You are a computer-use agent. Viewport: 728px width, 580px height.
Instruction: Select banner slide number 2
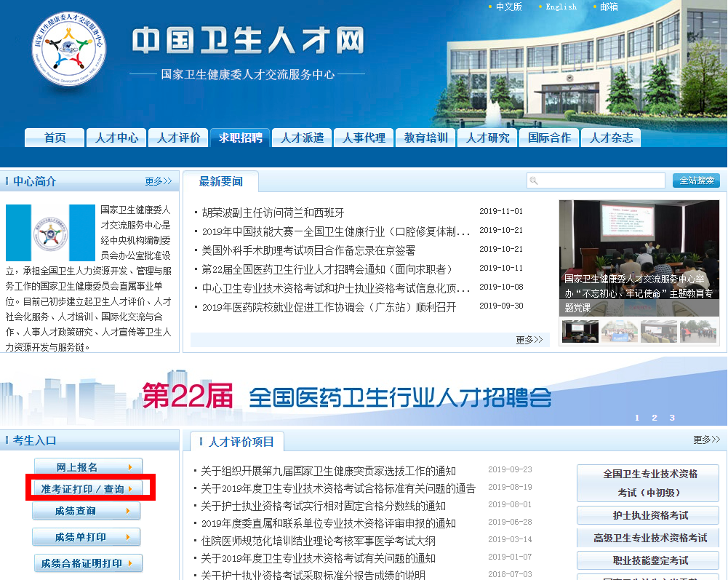[654, 418]
